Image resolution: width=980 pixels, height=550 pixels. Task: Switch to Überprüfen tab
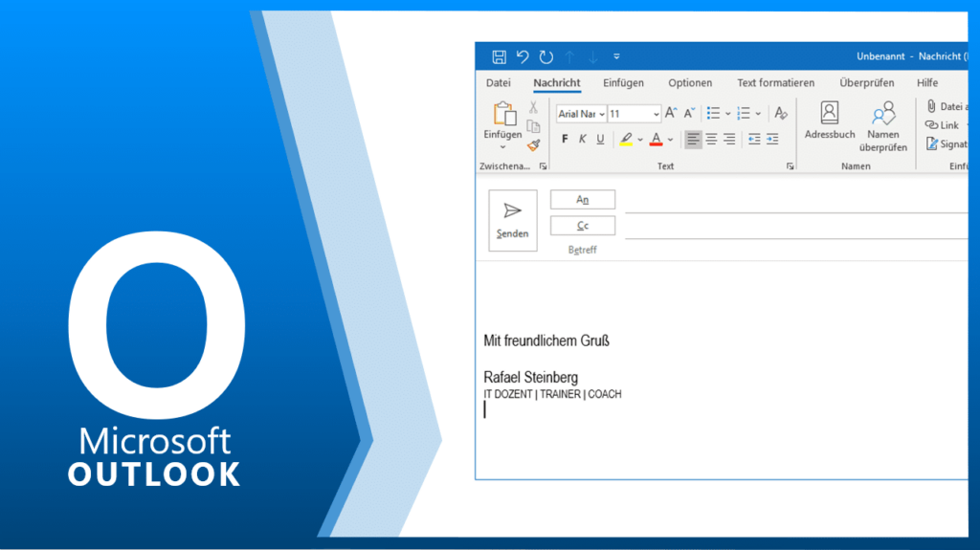867,82
